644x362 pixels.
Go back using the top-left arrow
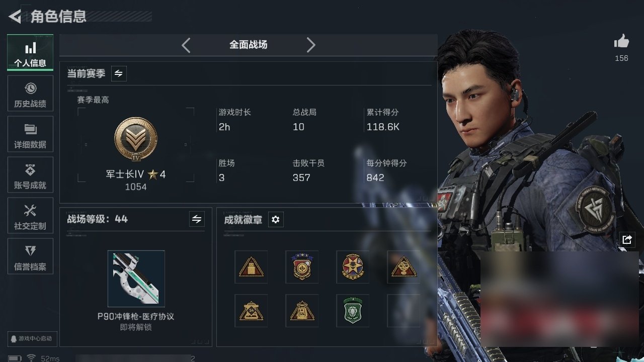click(x=15, y=17)
